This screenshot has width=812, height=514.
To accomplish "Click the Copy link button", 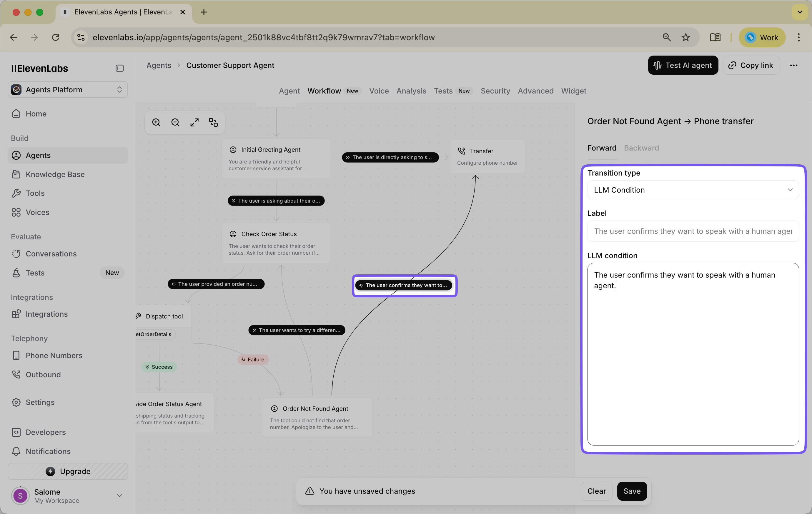I will pyautogui.click(x=751, y=65).
